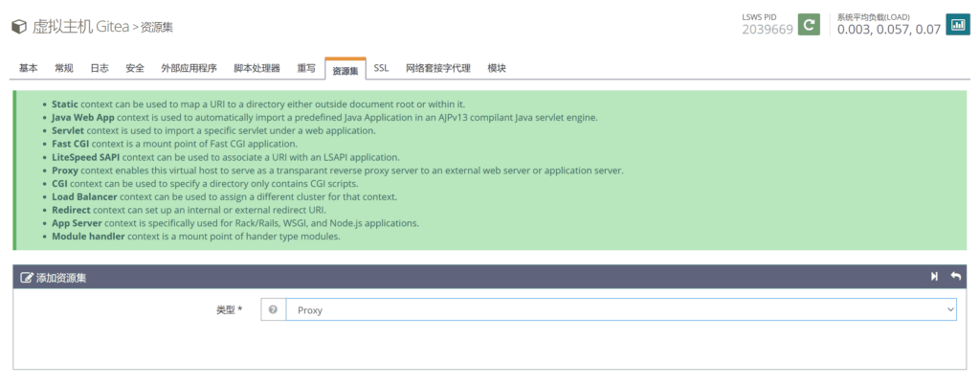Open the 常规 tab
Image resolution: width=980 pixels, height=387 pixels.
tap(64, 69)
